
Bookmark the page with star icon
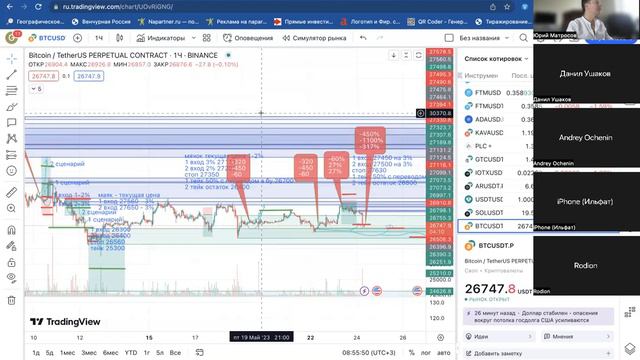coord(507,7)
